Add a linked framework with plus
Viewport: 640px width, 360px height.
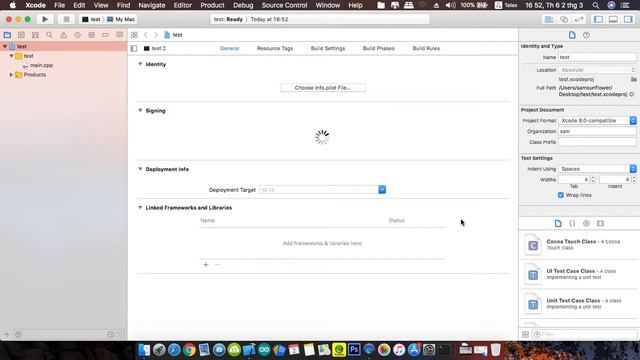click(x=206, y=264)
